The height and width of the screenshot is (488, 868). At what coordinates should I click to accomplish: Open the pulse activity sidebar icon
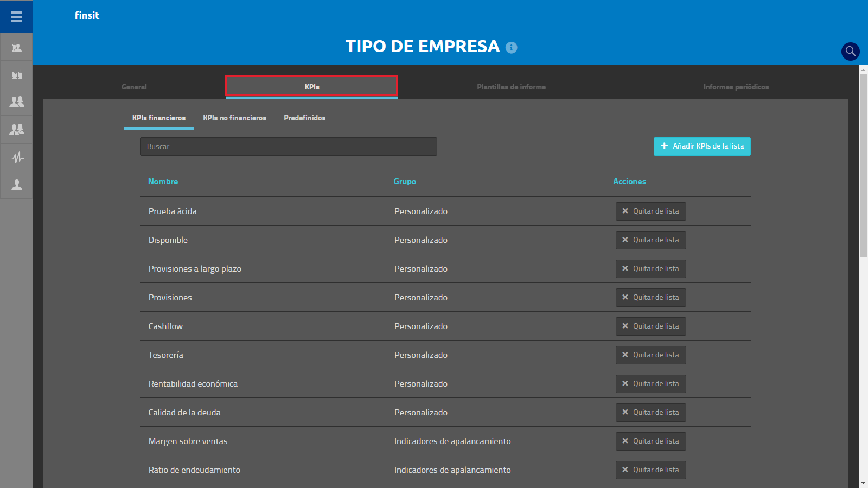click(x=16, y=157)
